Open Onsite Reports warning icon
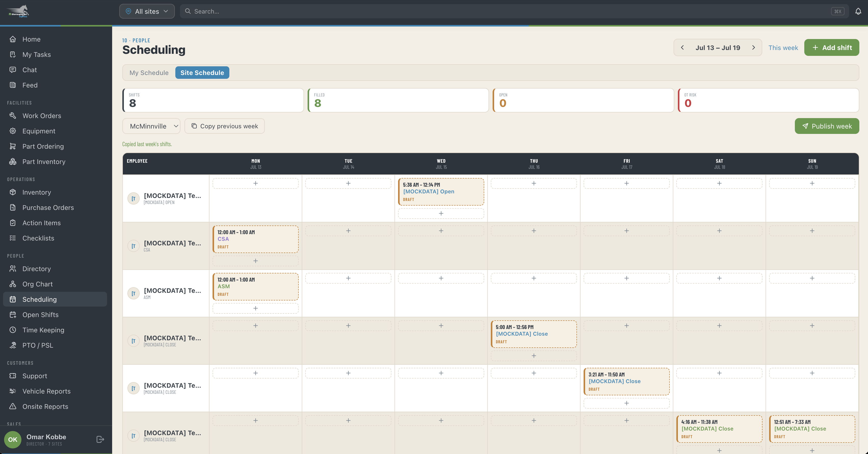This screenshot has width=868, height=454. tap(13, 407)
